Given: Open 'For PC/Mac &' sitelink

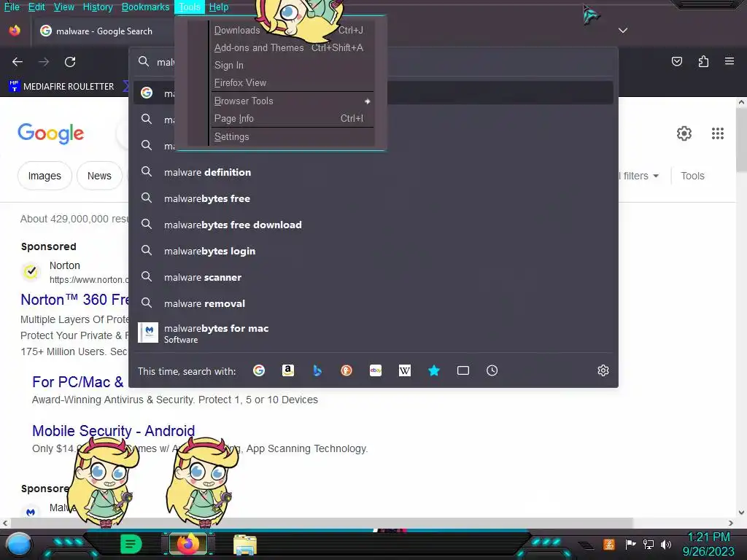Looking at the screenshot, I should click(x=77, y=382).
